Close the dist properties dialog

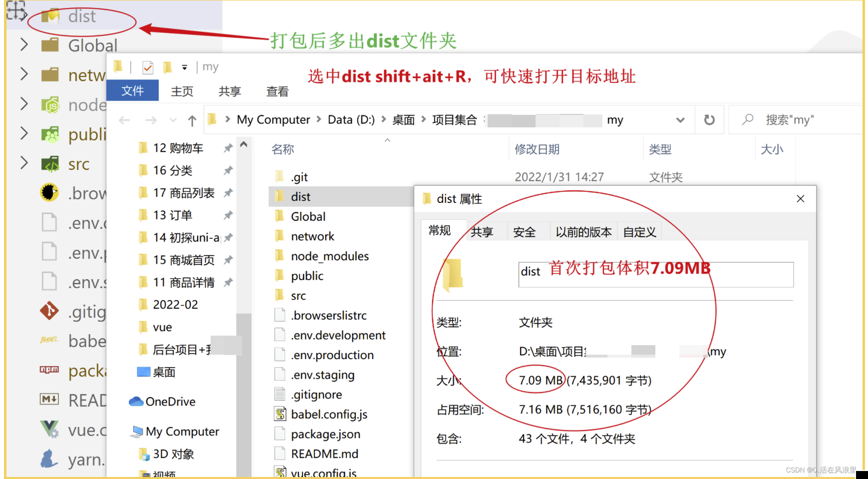point(801,199)
